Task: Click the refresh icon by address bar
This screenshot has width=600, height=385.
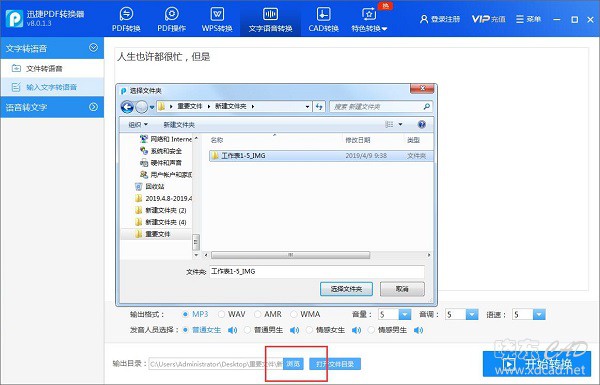Action: (319, 107)
